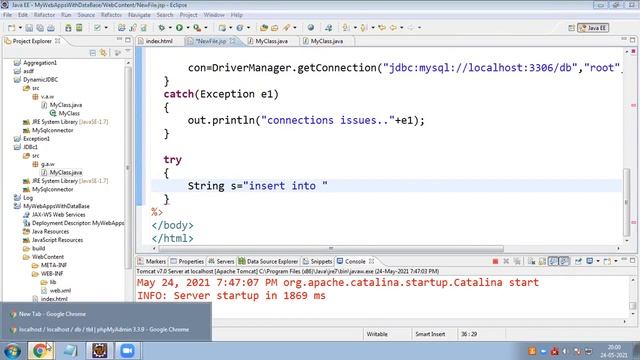
Task: Select MyClass.java under package g.a.w
Action: point(66,173)
